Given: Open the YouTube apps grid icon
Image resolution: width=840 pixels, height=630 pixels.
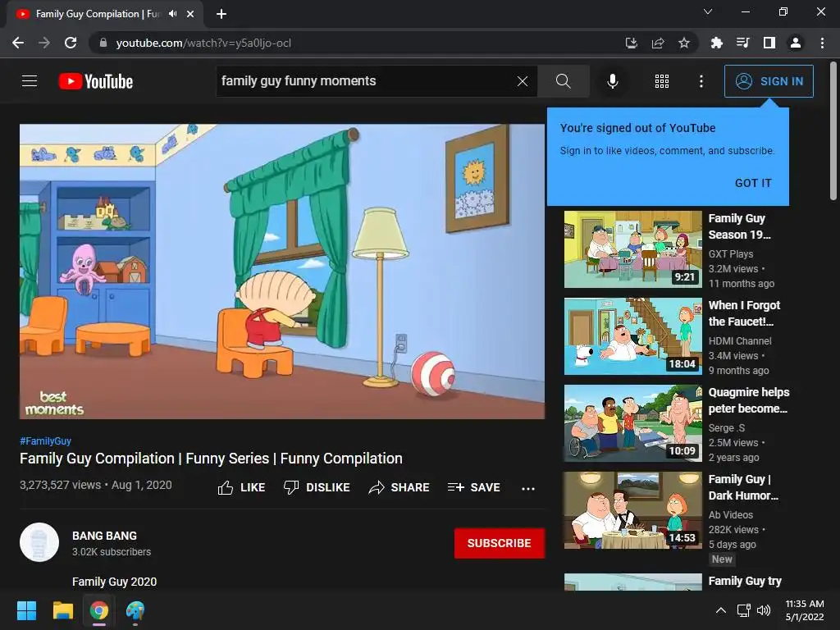Looking at the screenshot, I should (x=662, y=81).
